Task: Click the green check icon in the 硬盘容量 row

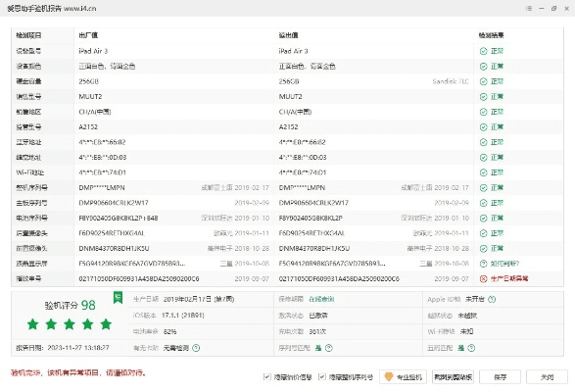Action: pyautogui.click(x=483, y=81)
